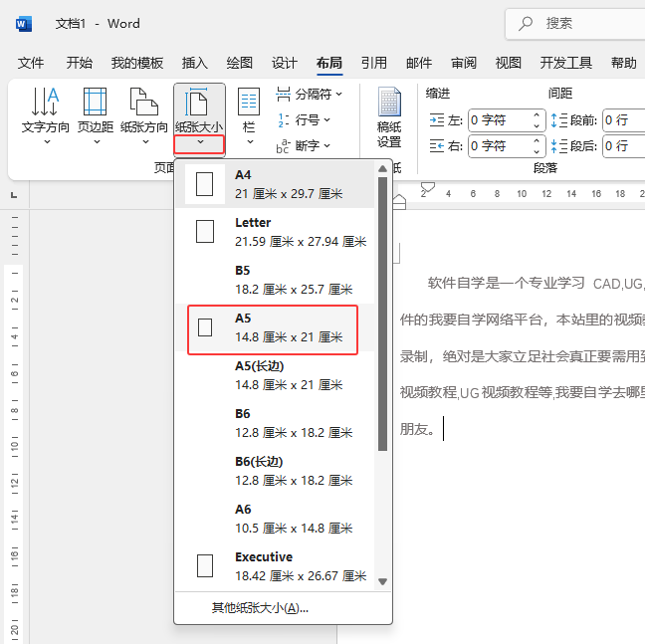The height and width of the screenshot is (644, 645).
Task: Switch to the Insert (插入) tab
Action: click(194, 63)
